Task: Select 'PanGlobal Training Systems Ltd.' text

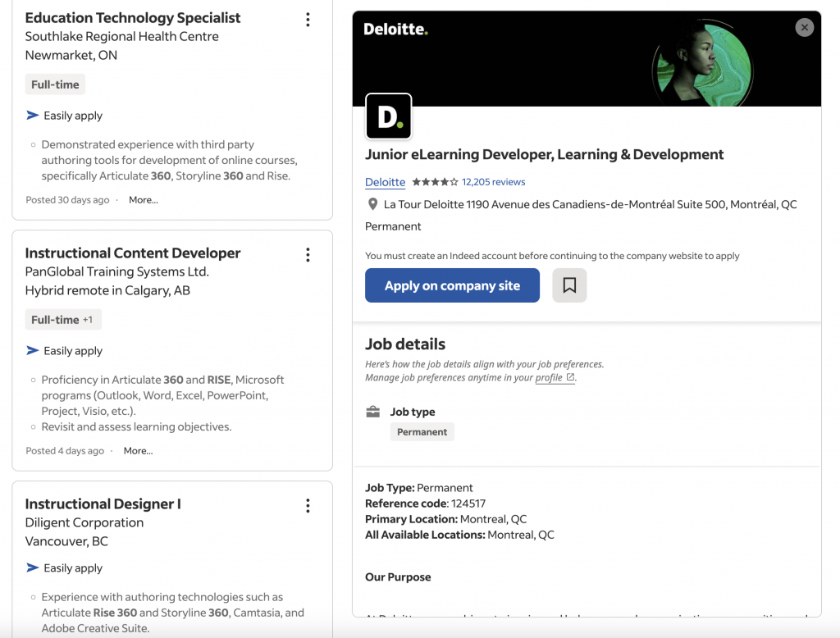Action: pyautogui.click(x=116, y=271)
